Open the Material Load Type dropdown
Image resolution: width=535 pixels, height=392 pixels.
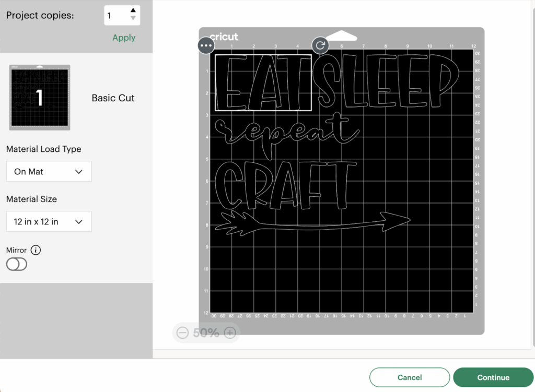(x=49, y=172)
